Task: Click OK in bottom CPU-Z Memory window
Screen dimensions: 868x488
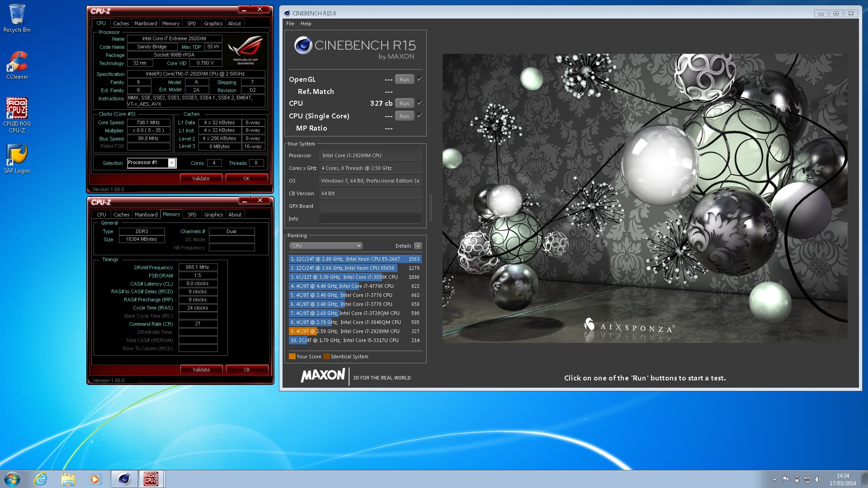Action: [x=247, y=370]
